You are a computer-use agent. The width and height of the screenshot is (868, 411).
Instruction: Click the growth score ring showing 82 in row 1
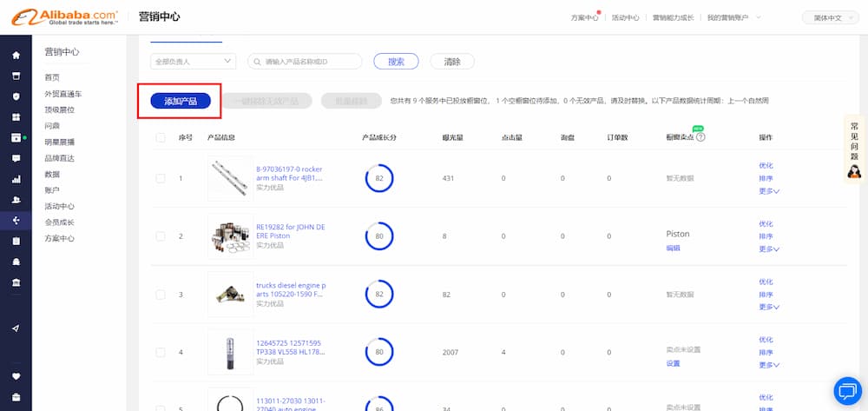click(x=379, y=178)
